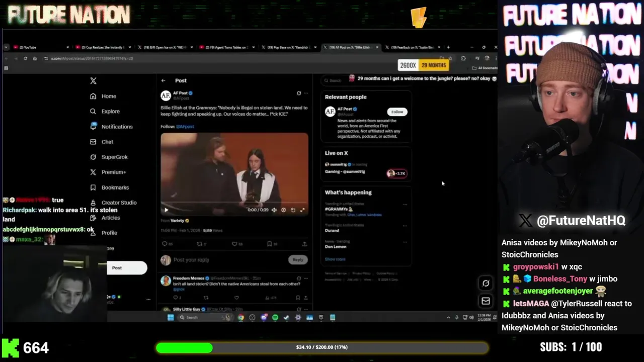Image resolution: width=644 pixels, height=362 pixels.
Task: Open Bookmarks in X sidebar
Action: 109,187
